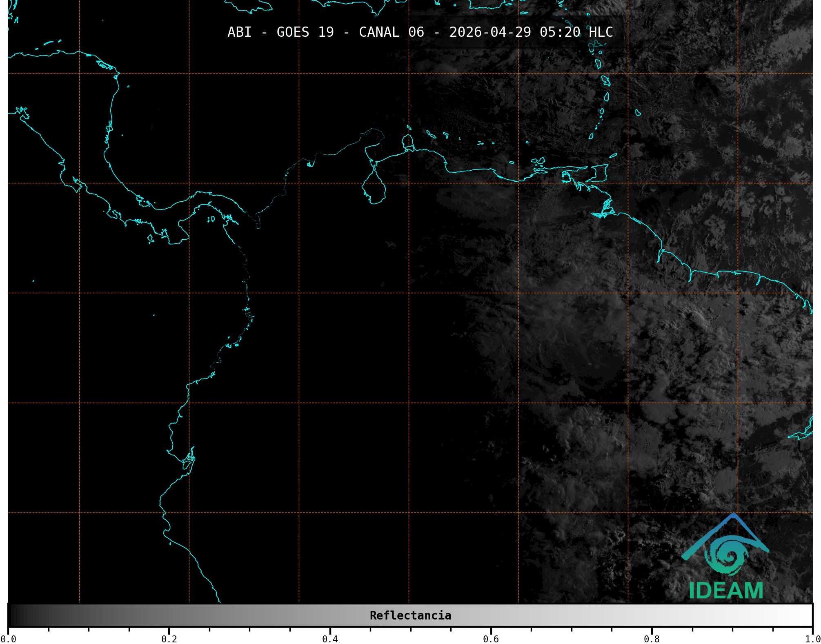Click the 'CANAL 06' text in the title
Viewport: 821px width, 644px height.
point(391,32)
